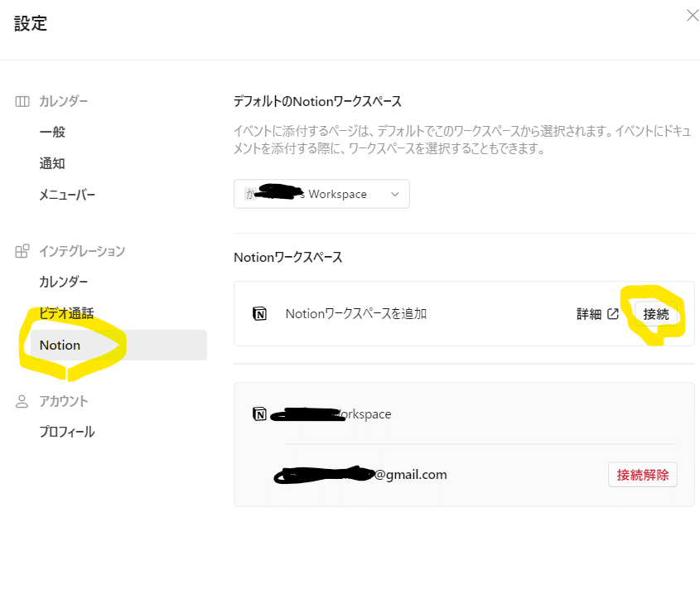Click カレンダー section icon
The width and height of the screenshot is (700, 590).
click(22, 101)
